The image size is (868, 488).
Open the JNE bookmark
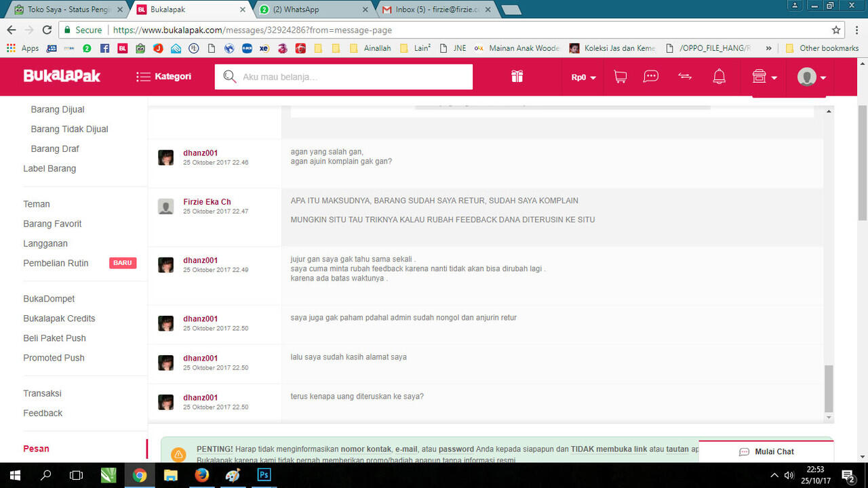453,48
